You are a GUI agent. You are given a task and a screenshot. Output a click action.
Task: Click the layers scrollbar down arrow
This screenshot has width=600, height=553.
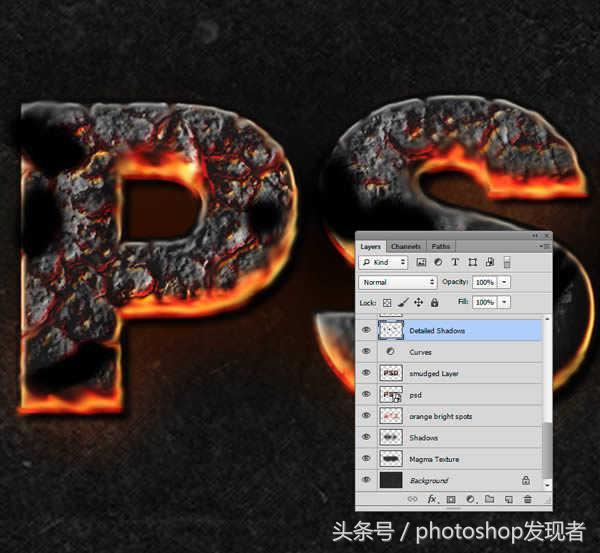(x=547, y=485)
